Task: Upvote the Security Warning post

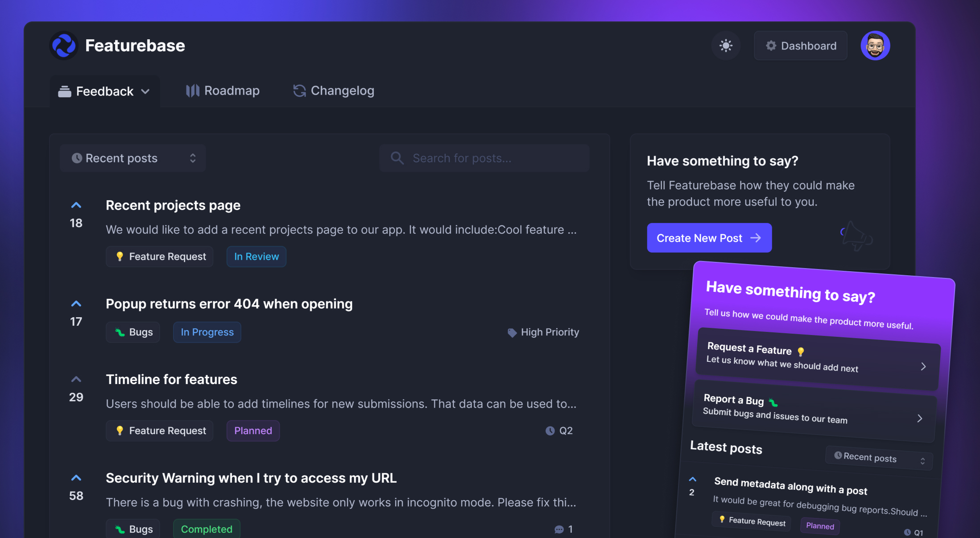Action: pos(76,477)
